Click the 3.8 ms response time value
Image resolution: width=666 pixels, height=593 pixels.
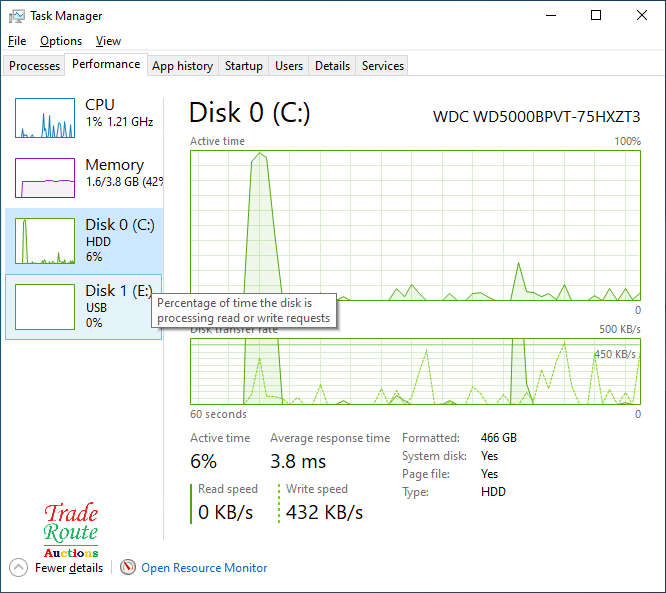click(x=298, y=462)
